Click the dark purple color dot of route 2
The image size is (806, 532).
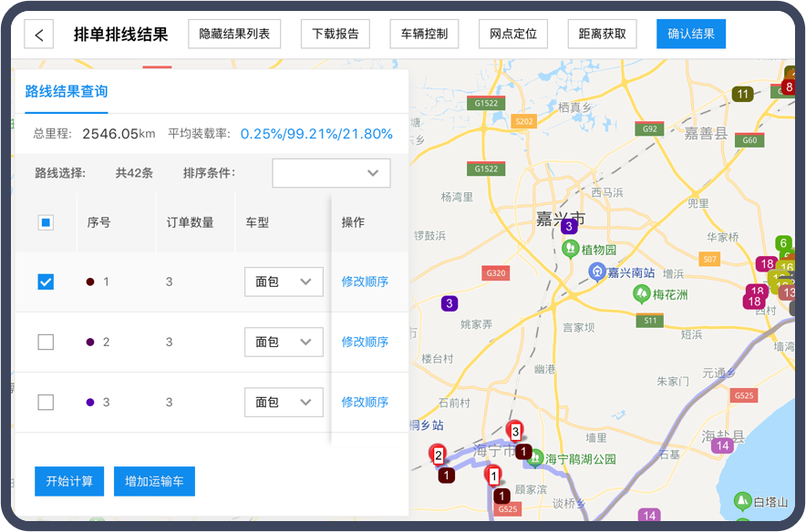[90, 342]
